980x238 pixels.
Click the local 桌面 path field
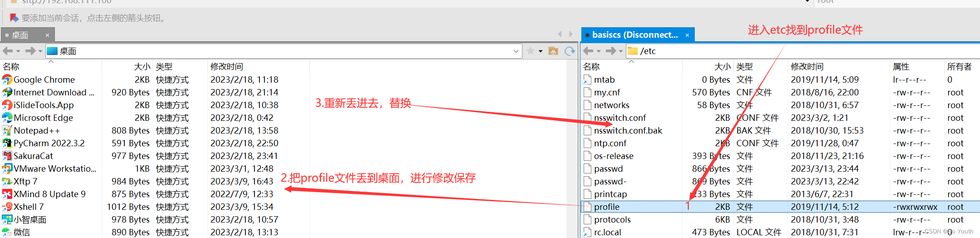tap(283, 51)
